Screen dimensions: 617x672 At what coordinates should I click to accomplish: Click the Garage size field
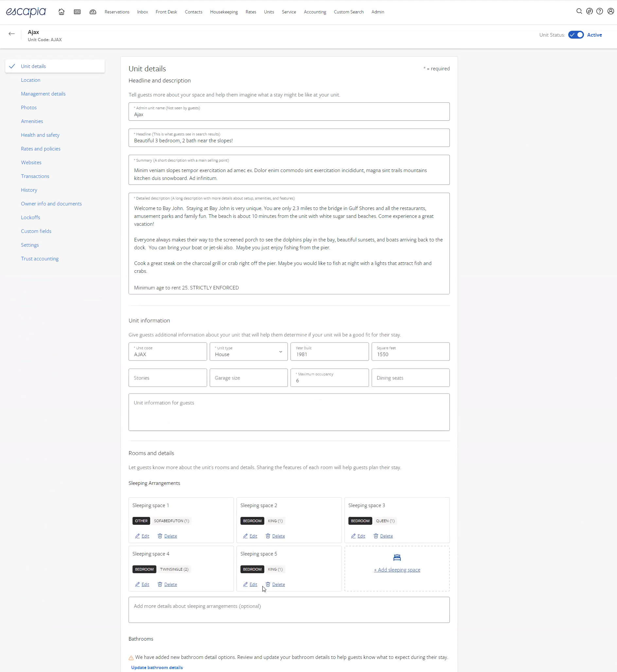point(248,378)
